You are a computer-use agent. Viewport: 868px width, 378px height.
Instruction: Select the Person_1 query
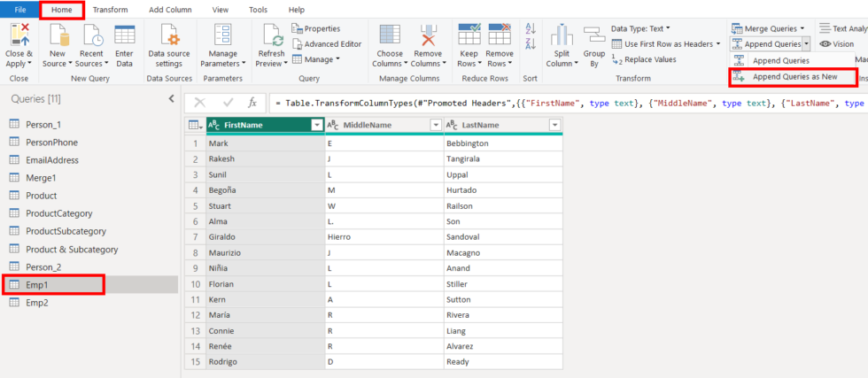coord(43,125)
